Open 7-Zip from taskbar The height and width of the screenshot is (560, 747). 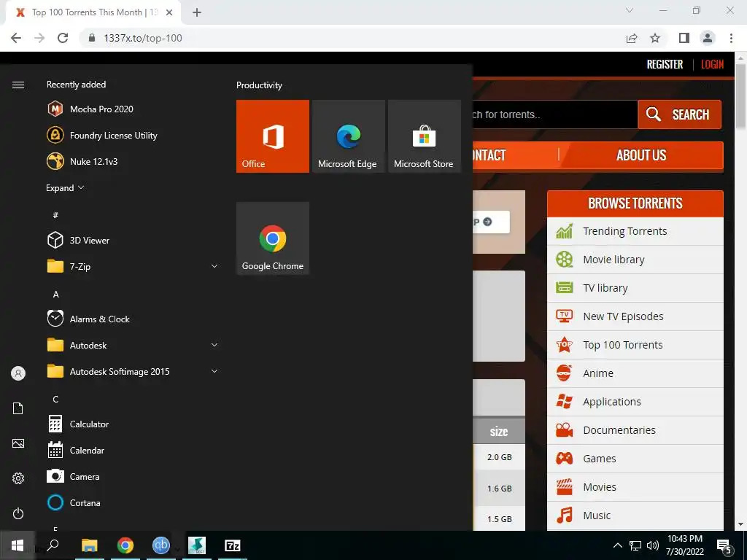click(x=233, y=545)
